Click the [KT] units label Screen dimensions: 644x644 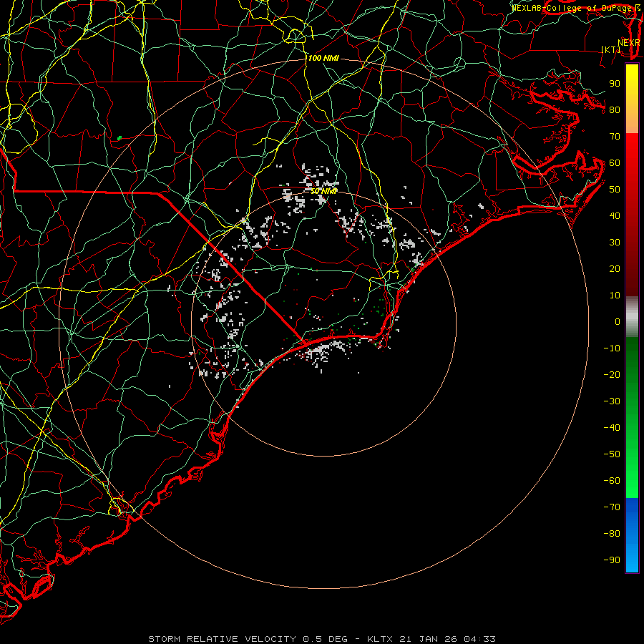pos(611,49)
